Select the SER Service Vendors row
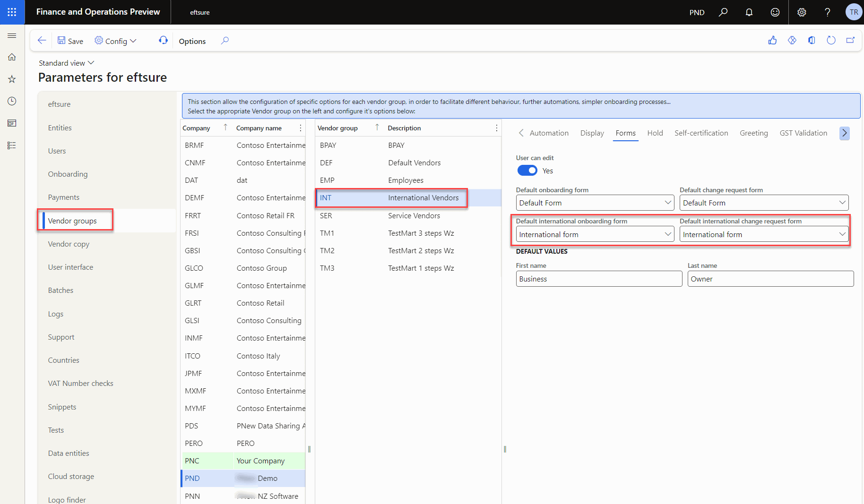 pos(408,215)
